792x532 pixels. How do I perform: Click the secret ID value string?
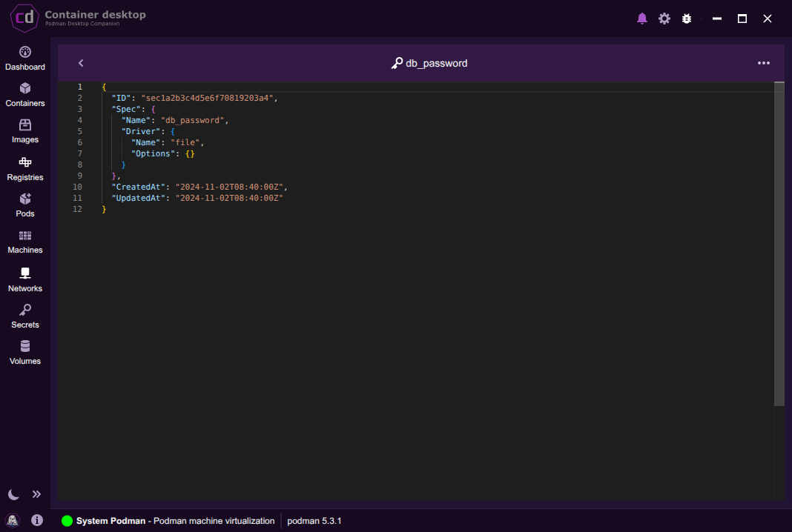pos(207,98)
